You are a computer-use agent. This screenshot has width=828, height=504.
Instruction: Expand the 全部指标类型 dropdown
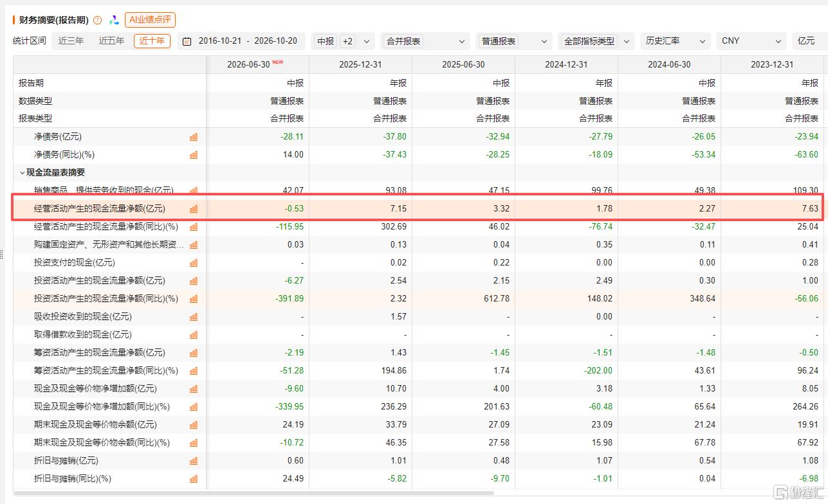[x=596, y=41]
